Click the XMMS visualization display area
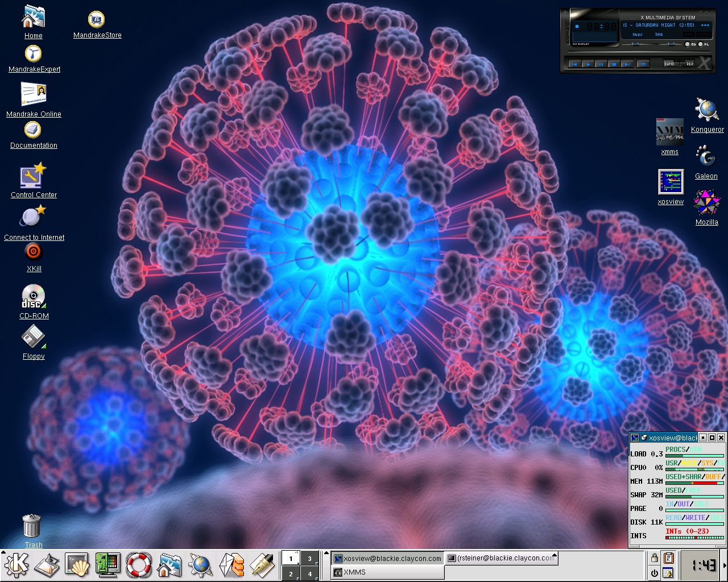 point(594,37)
